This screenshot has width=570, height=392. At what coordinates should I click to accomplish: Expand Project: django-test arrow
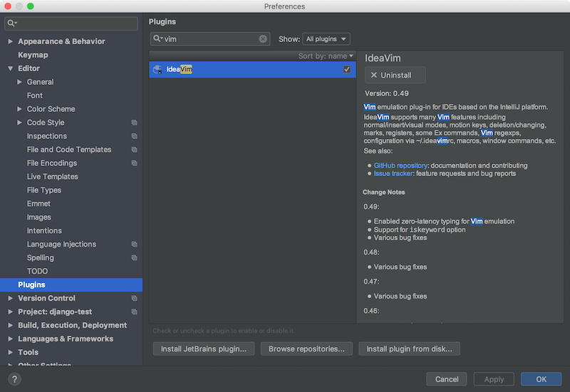pos(11,311)
